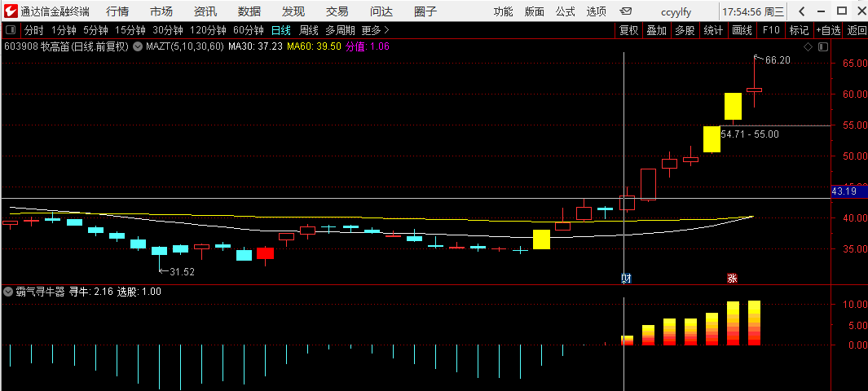Click the MA30: 37.23 value

coord(255,47)
